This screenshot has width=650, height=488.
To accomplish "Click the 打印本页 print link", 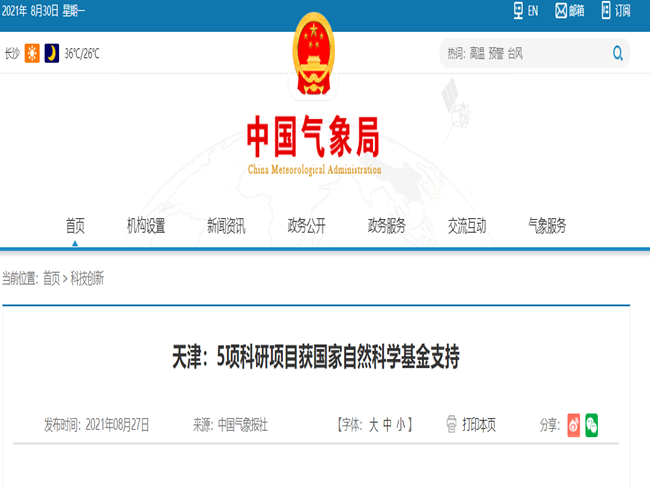I will click(479, 425).
